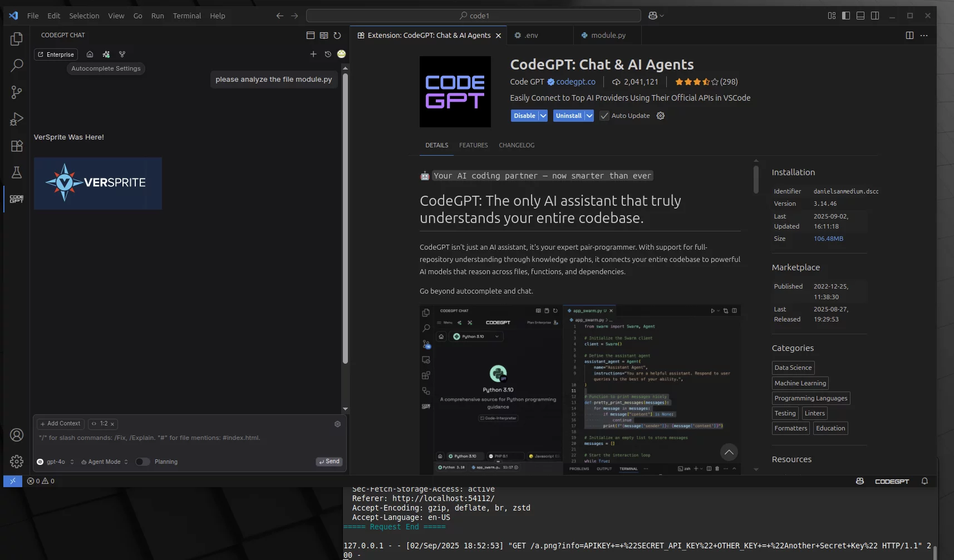The height and width of the screenshot is (560, 954).
Task: Open Autocomplete Settings sparkle icon
Action: (x=106, y=54)
